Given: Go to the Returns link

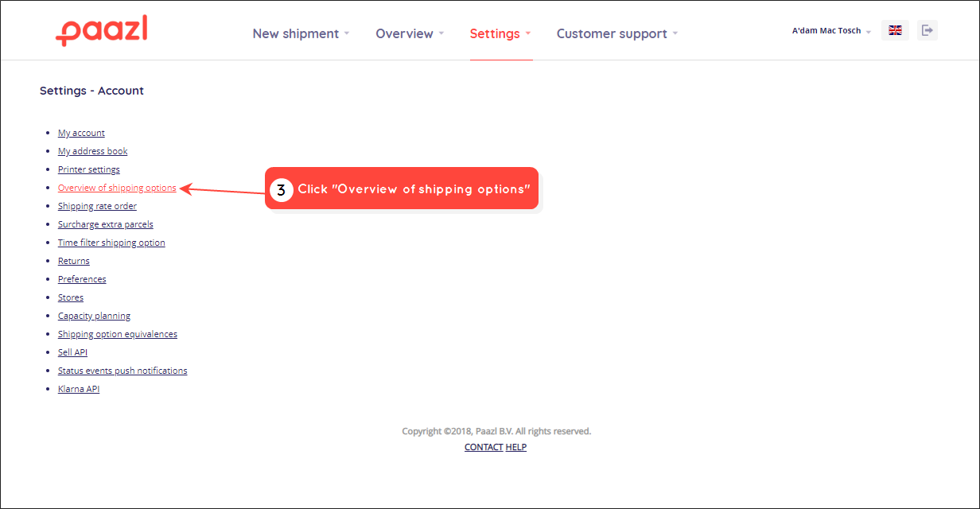Looking at the screenshot, I should click(74, 261).
